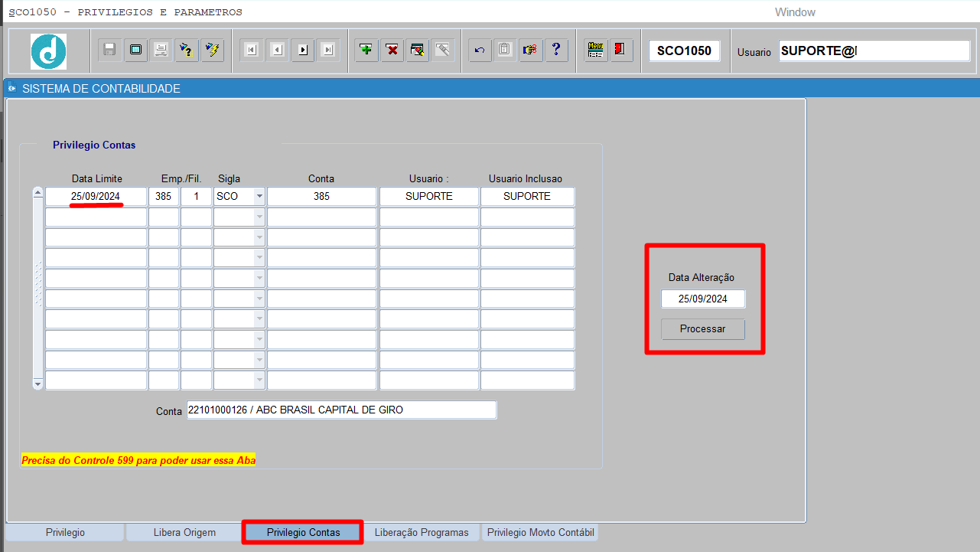Go to the first record
Viewport: 980px width, 552px height.
pyautogui.click(x=251, y=50)
